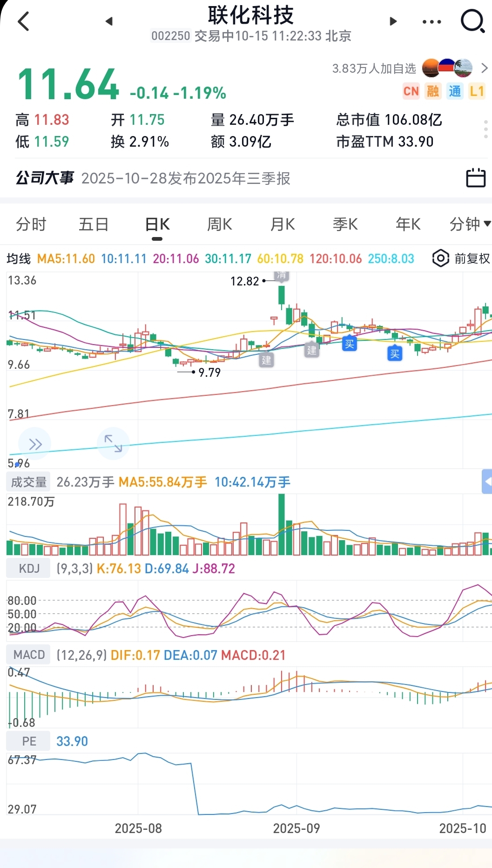492x868 pixels.
Task: Tap the double-chevron chart scroll button
Action: click(35, 444)
